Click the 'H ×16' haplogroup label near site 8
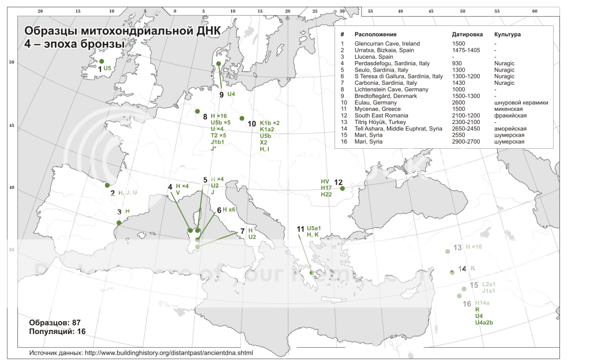590x364 pixels. pos(220,116)
